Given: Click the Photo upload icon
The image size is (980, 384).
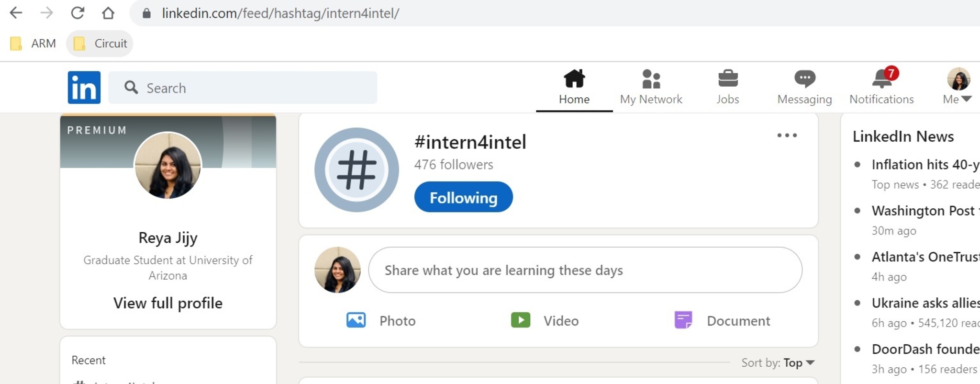Looking at the screenshot, I should [356, 320].
